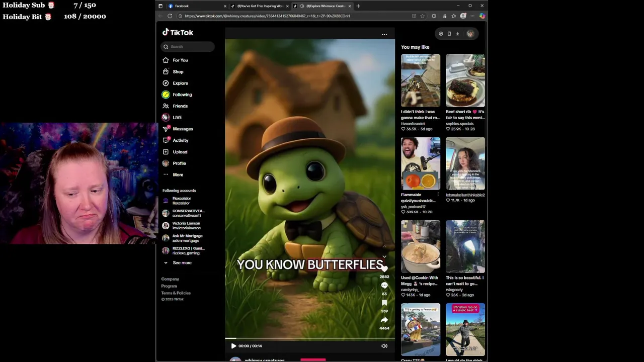Play the turtle video
The height and width of the screenshot is (362, 644).
click(x=233, y=346)
